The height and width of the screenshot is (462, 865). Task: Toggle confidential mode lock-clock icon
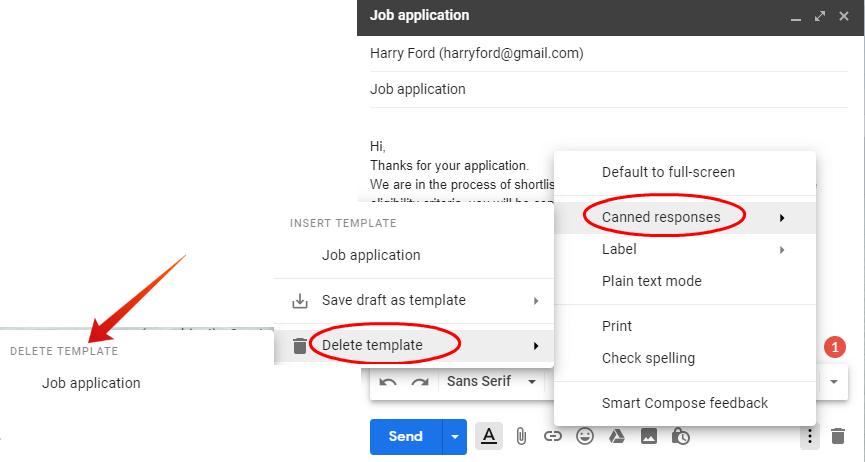click(x=681, y=437)
